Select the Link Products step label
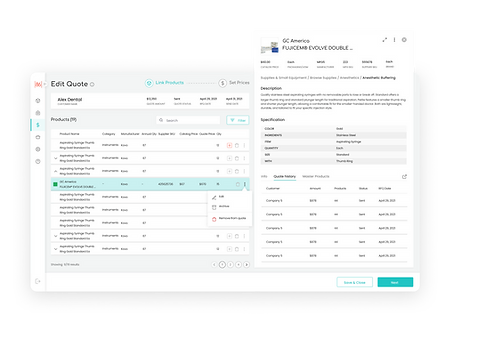Screen dimensions: 485x363 click(169, 83)
